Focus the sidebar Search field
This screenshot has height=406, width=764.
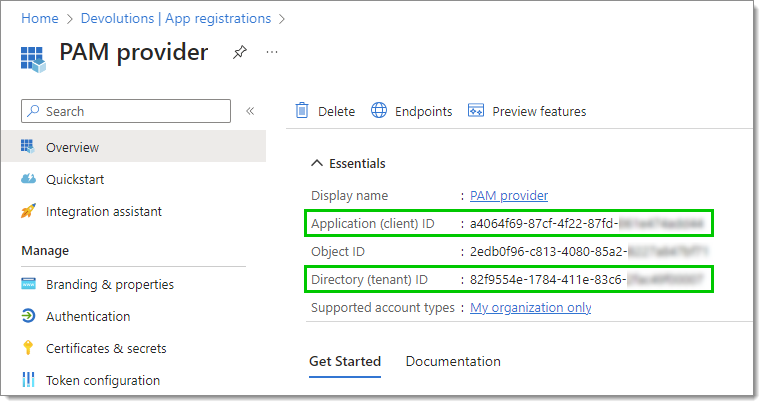(x=126, y=111)
